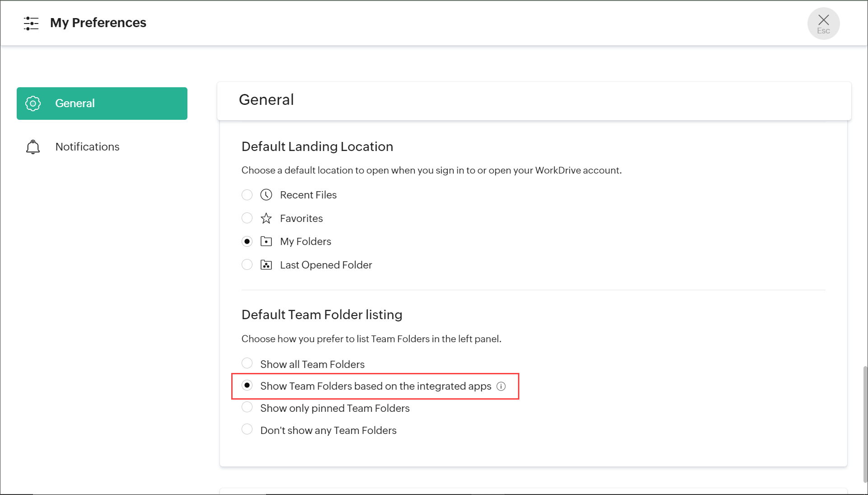
Task: Click the Default Team Folder listing heading
Action: 322,315
